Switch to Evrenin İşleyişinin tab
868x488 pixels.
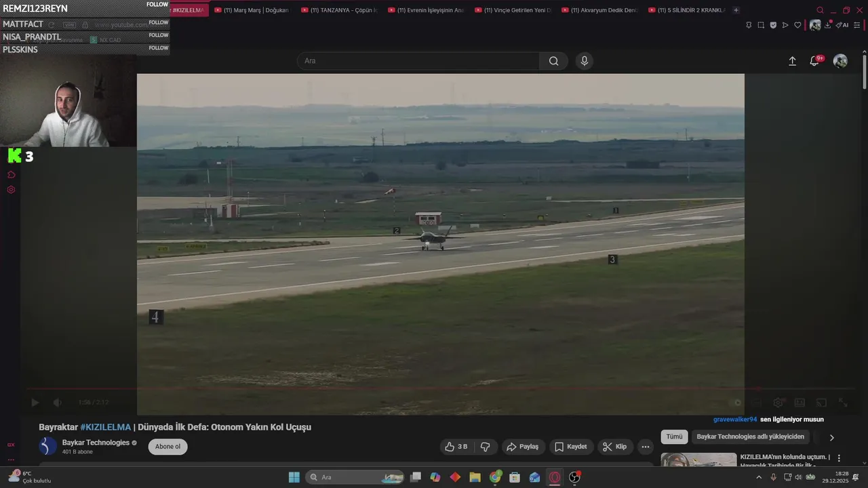[426, 10]
